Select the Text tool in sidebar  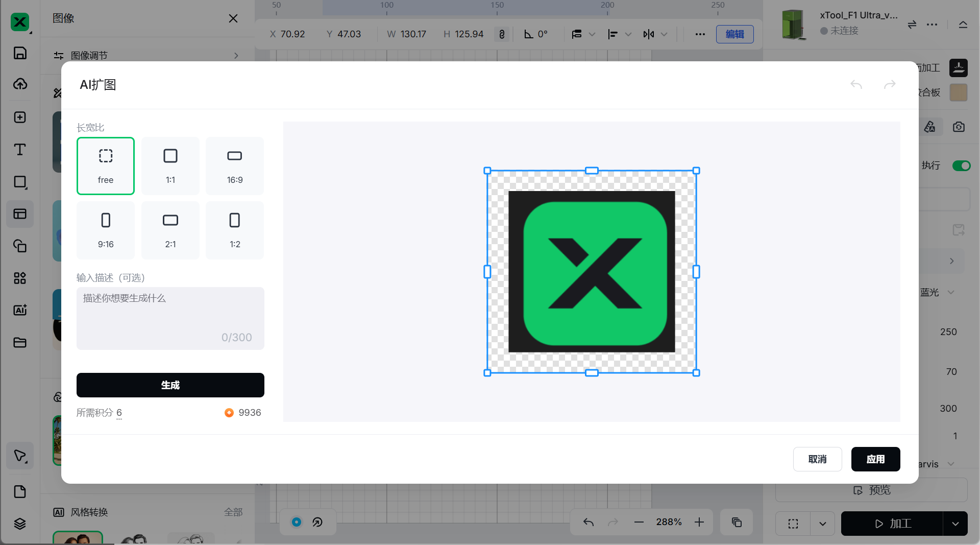[20, 150]
